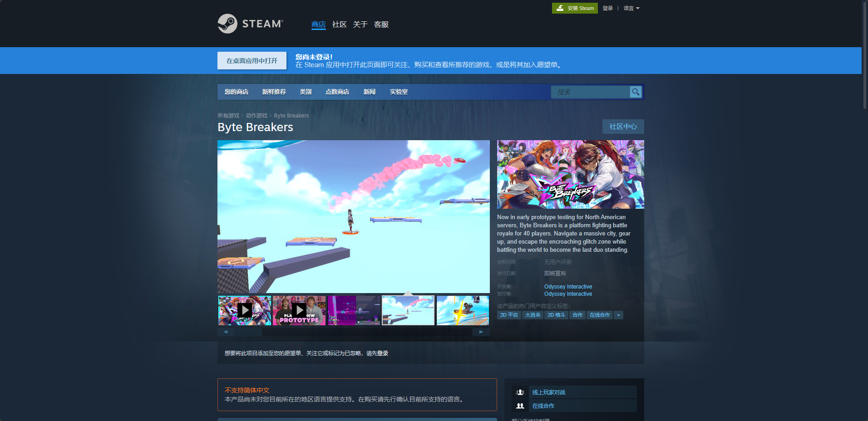Screen dimensions: 868x421
Task: Select the lightning character screenshot thumbnail
Action: 463,310
